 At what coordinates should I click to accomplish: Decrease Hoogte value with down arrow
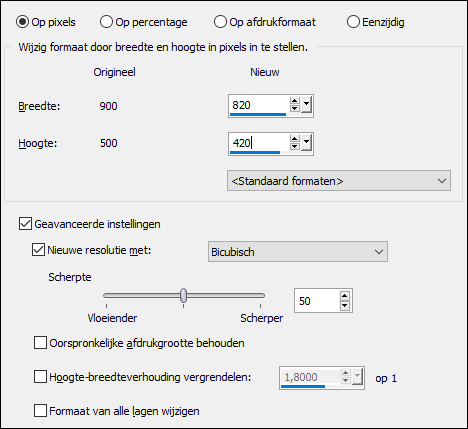coord(294,146)
